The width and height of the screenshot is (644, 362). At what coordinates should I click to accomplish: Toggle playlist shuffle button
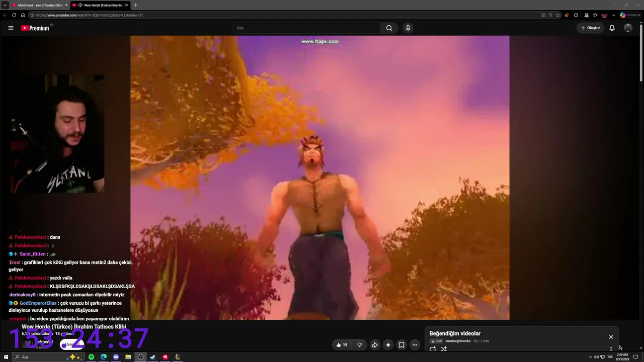tap(444, 349)
